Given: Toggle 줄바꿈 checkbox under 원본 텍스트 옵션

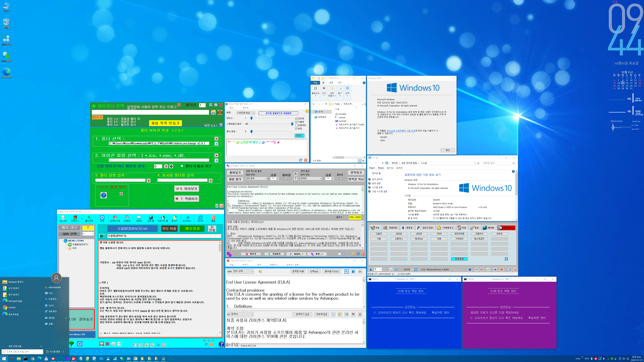Looking at the screenshot, I should click(x=286, y=178).
